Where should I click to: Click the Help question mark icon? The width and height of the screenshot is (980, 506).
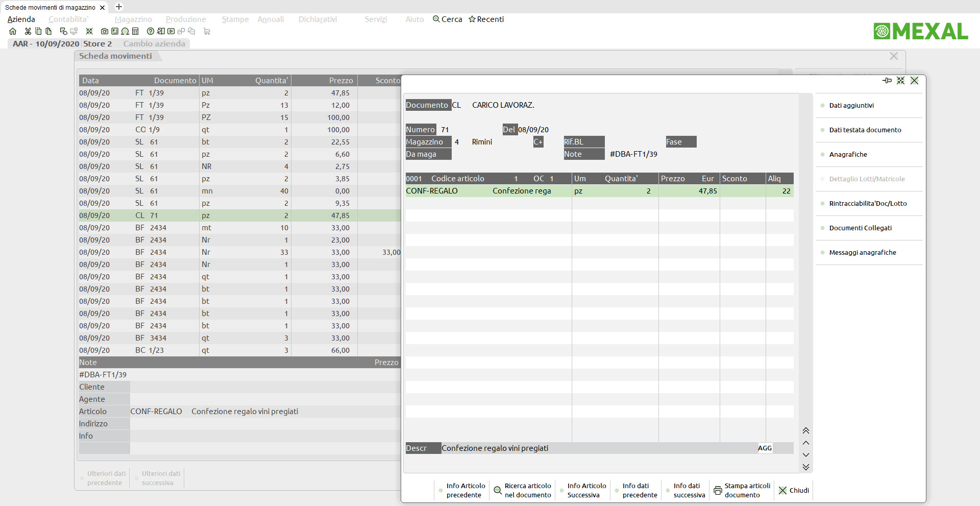[x=150, y=31]
